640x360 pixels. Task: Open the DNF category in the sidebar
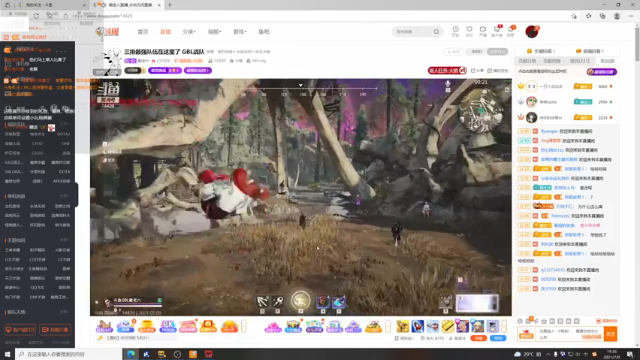(66, 144)
